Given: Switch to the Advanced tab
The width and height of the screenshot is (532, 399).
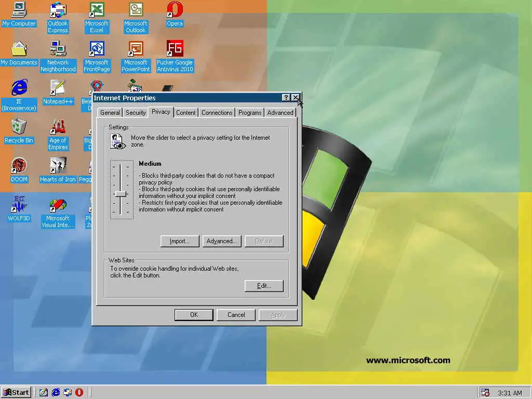Looking at the screenshot, I should pyautogui.click(x=280, y=113).
